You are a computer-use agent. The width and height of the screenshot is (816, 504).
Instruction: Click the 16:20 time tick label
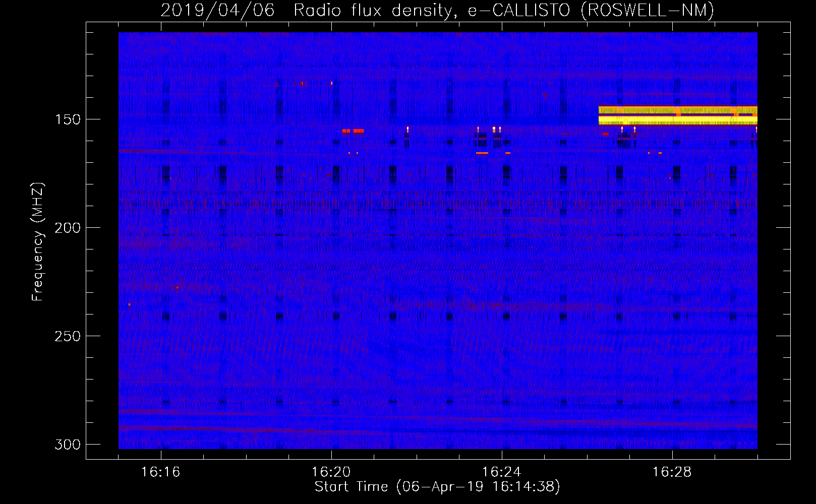331,472
